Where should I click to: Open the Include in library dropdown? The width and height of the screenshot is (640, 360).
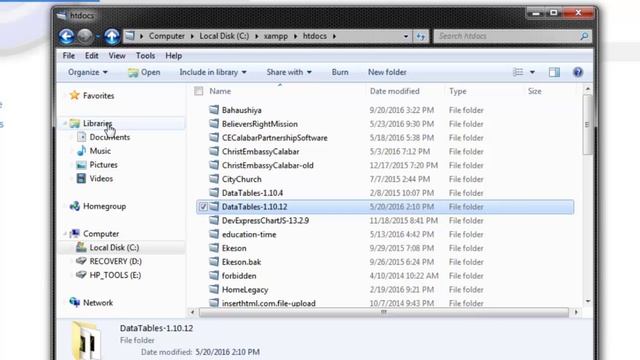[x=213, y=72]
